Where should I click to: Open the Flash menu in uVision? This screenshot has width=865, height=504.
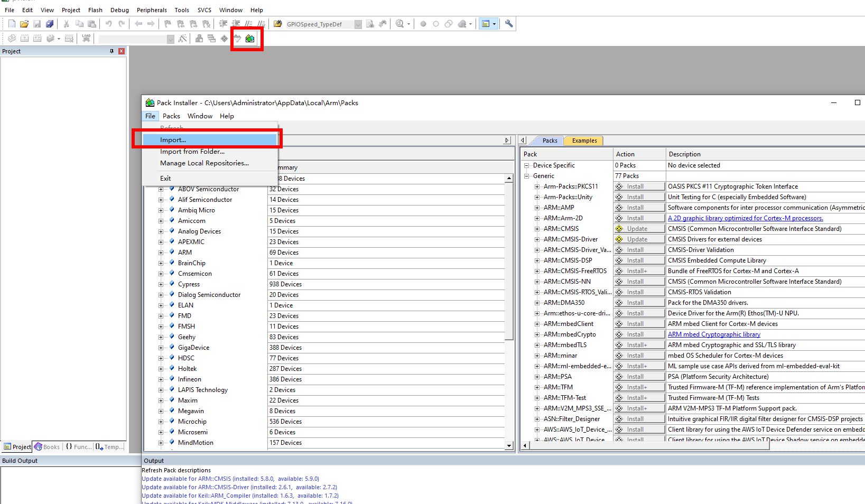[x=95, y=10]
